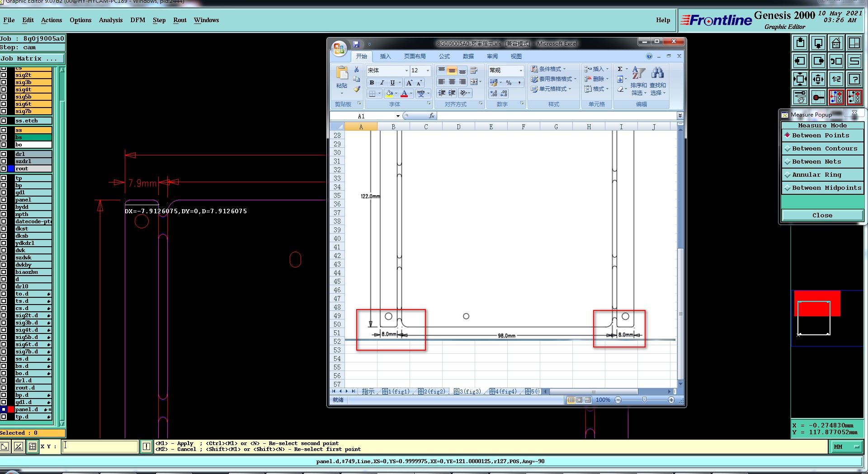Click the Excel help question mark icon
The width and height of the screenshot is (868, 474).
649,56
